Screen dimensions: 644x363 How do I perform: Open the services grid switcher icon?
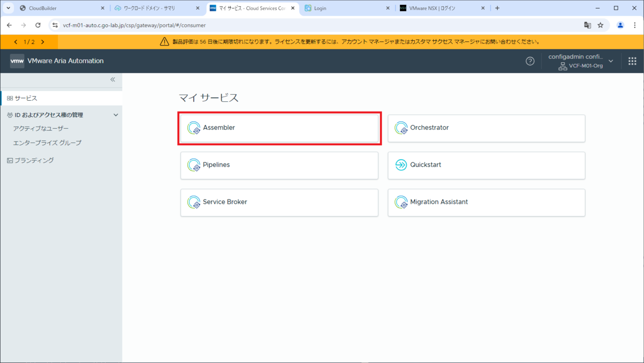point(632,61)
